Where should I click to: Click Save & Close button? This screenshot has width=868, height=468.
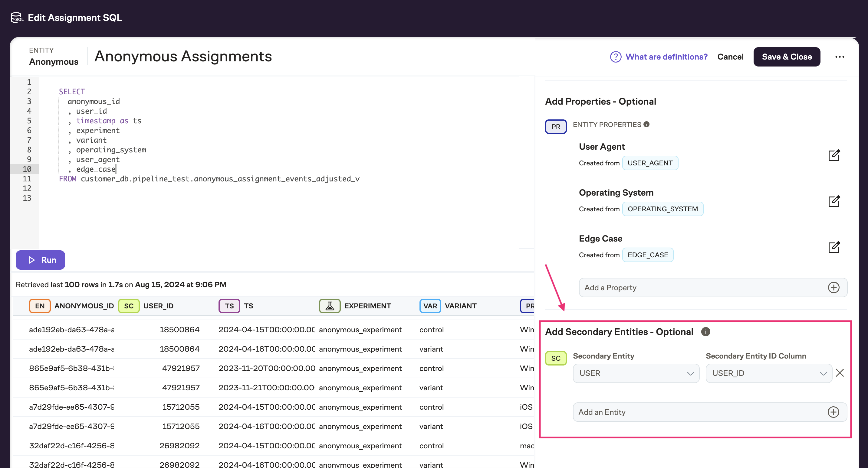(x=787, y=57)
